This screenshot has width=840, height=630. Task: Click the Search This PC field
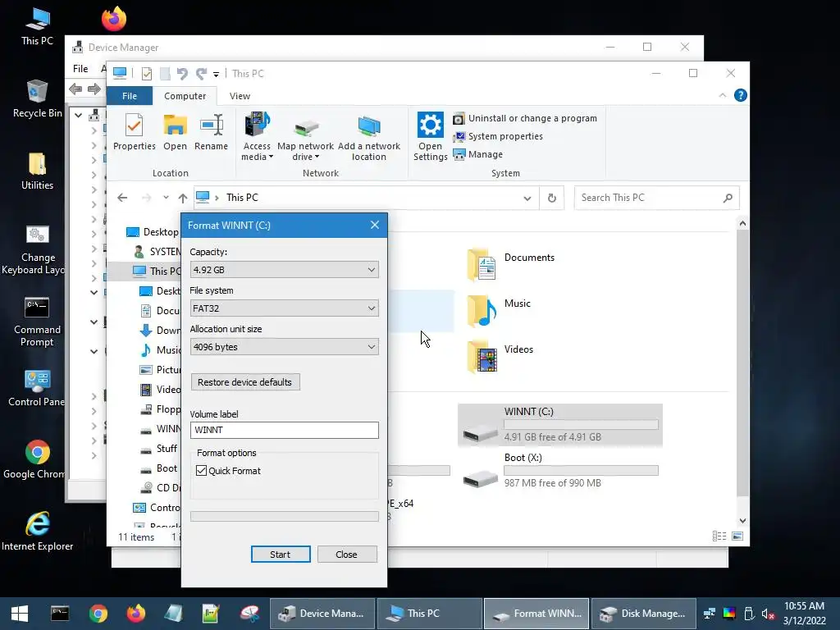(656, 198)
